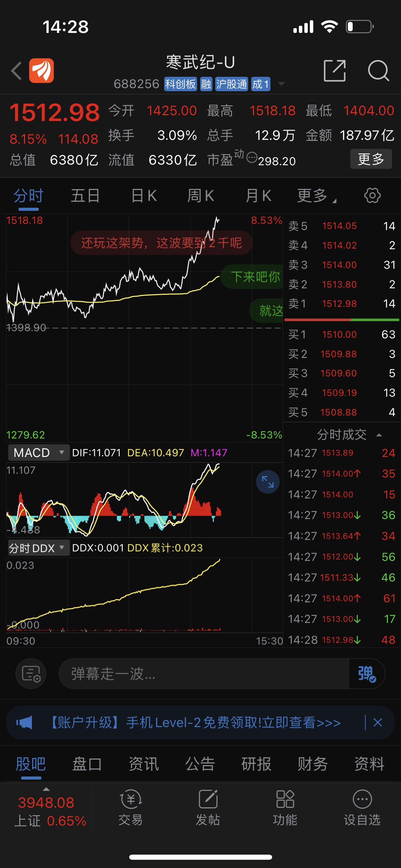Tap danmaku comment 还玩这架势
Screen dimensions: 401x868
click(x=161, y=243)
